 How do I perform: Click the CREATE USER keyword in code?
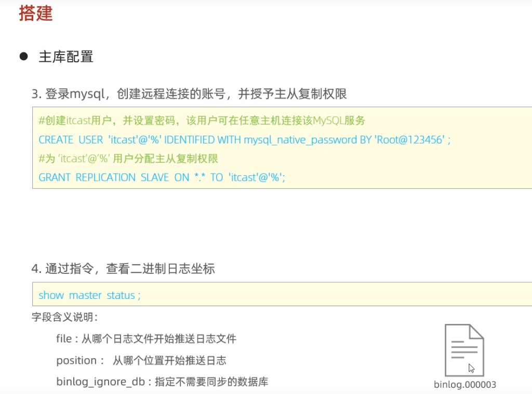(71, 140)
